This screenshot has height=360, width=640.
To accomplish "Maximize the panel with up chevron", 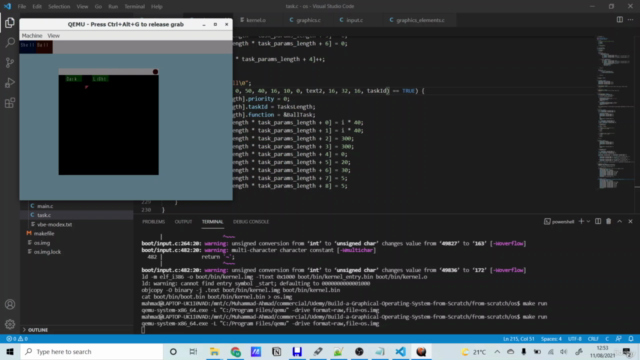I will pos(620,221).
